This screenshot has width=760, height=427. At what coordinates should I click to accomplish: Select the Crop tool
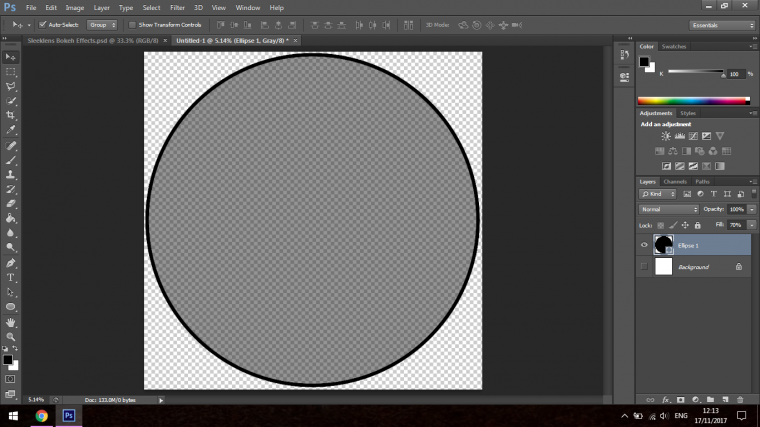tap(11, 115)
